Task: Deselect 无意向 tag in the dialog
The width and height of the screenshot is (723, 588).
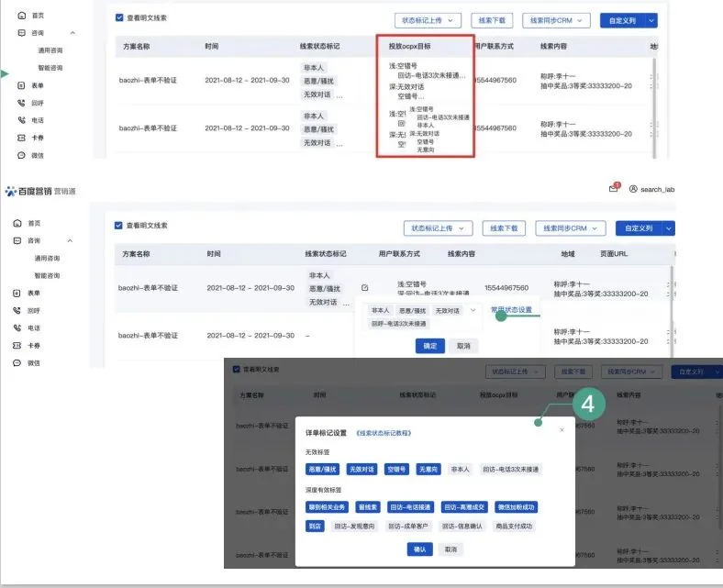Action: click(x=428, y=470)
